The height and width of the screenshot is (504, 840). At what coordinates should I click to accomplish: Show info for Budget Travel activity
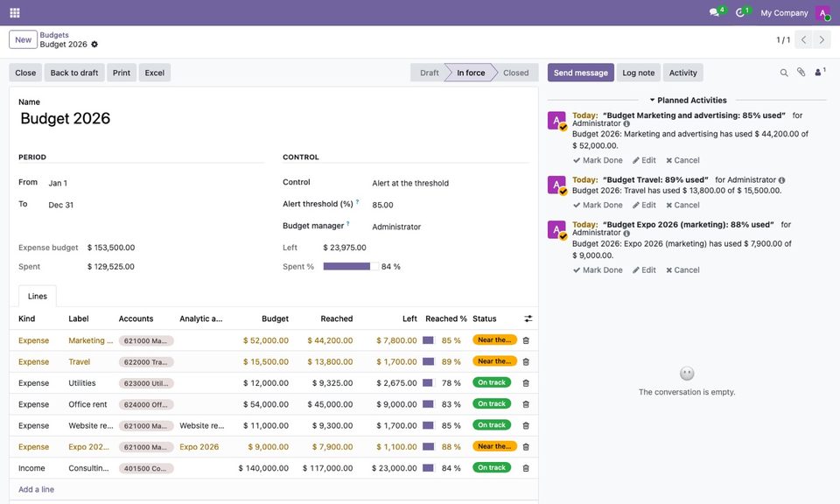point(781,180)
